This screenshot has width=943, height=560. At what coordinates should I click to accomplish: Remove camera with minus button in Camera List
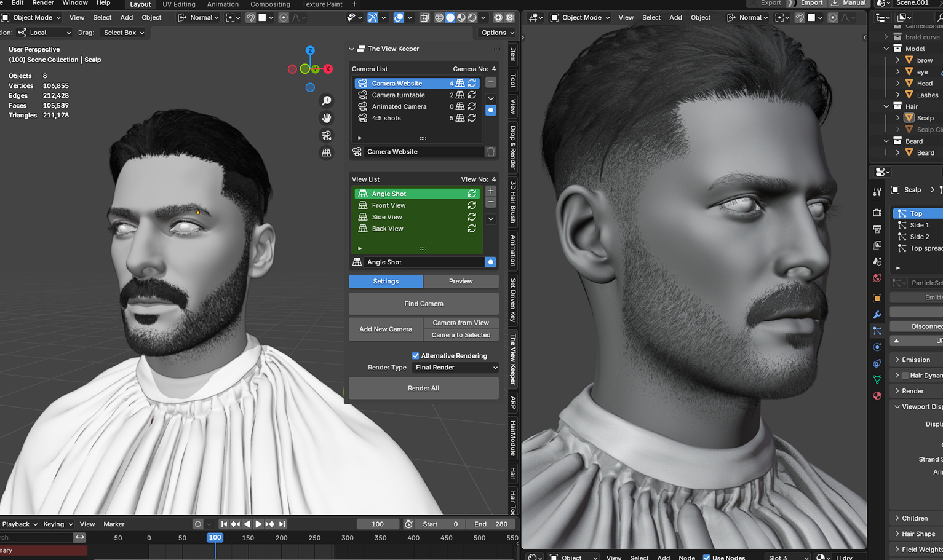tap(491, 82)
